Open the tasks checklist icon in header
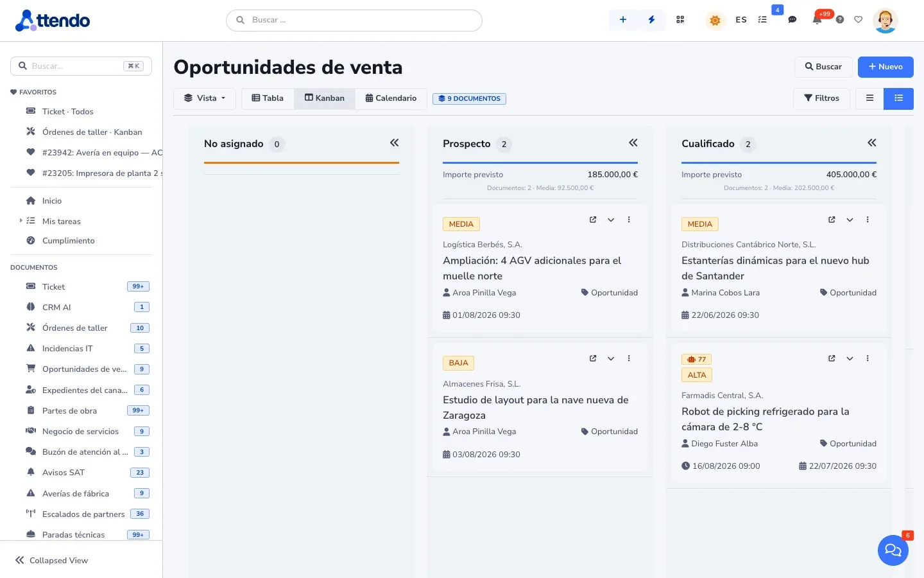 tap(762, 20)
